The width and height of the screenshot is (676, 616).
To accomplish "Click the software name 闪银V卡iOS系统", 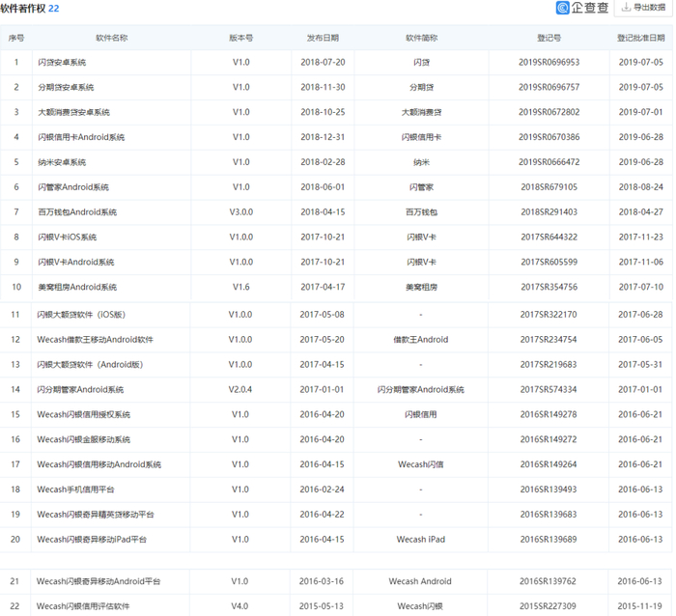I will pos(68,238).
